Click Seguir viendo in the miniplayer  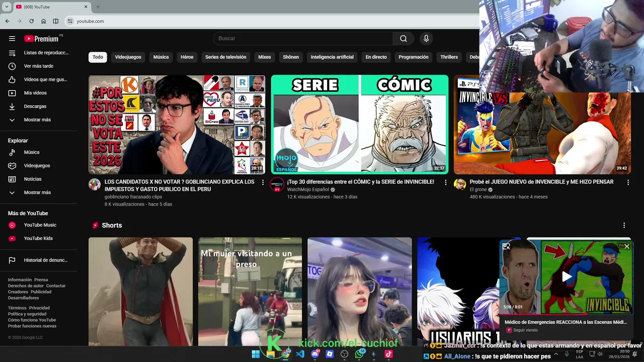525,330
